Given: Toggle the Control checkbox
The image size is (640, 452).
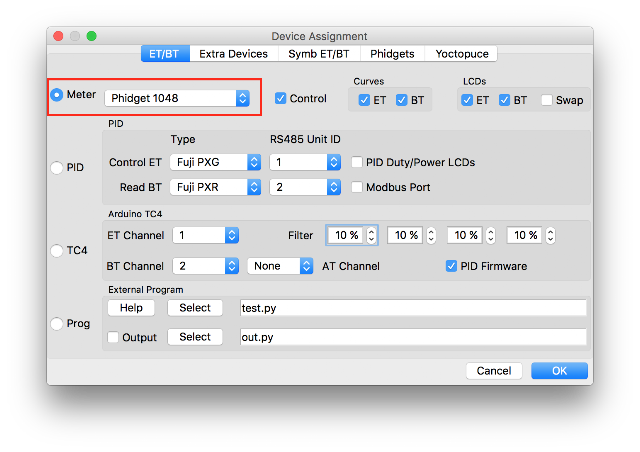Looking at the screenshot, I should pos(281,98).
